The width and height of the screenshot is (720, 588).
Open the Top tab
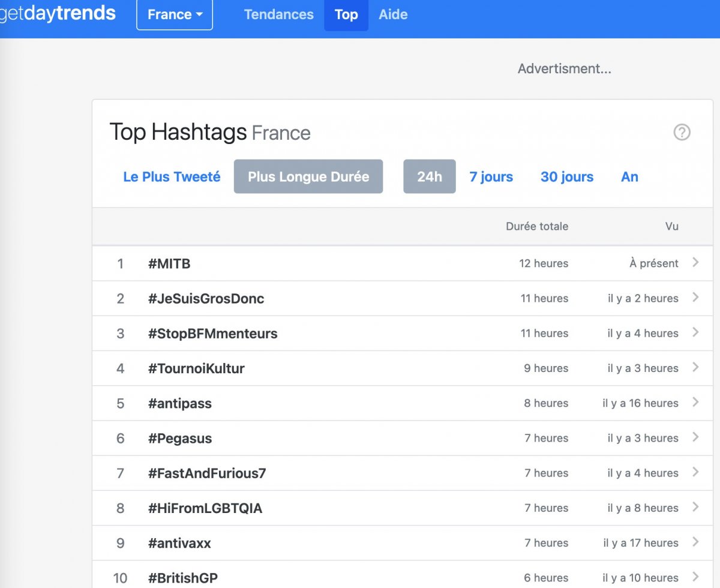[x=346, y=14]
